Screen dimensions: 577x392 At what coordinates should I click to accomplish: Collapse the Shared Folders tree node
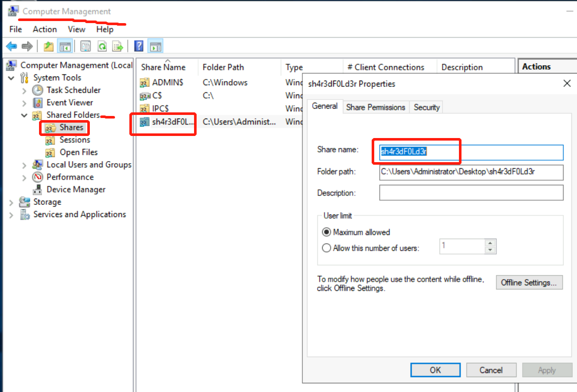24,115
